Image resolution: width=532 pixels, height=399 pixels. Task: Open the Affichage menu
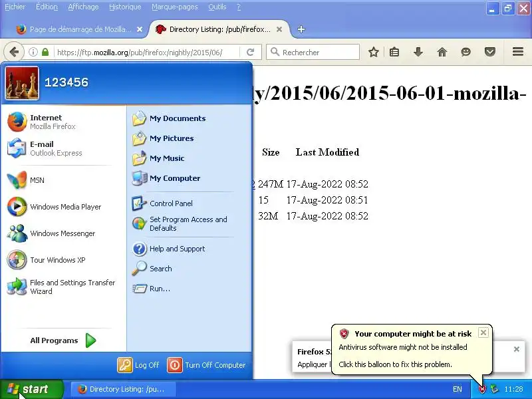(x=83, y=7)
